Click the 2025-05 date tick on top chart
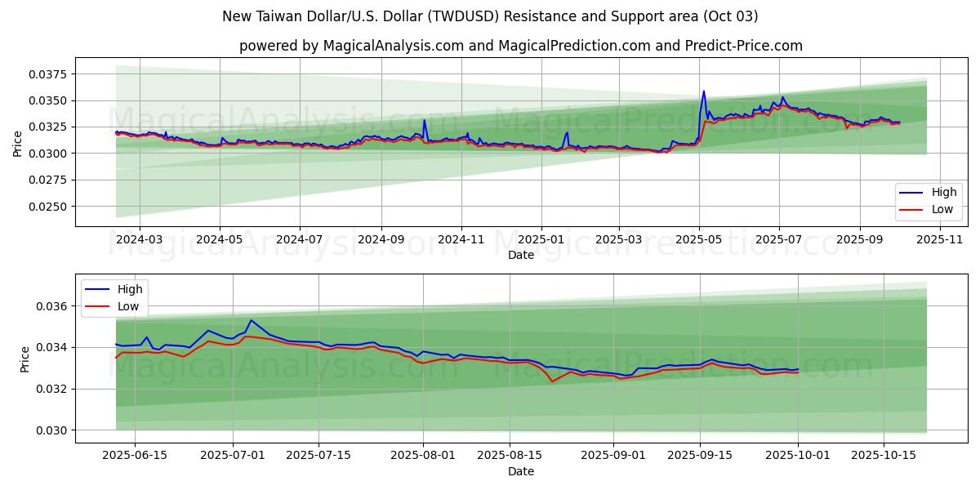Screen dimensions: 980x490 point(698,239)
